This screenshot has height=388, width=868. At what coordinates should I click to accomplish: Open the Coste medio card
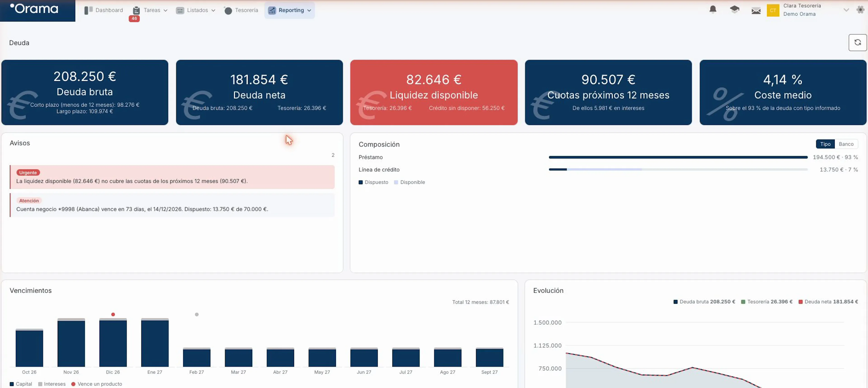point(783,92)
